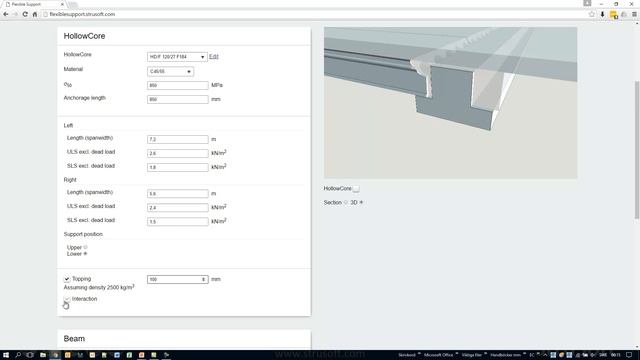Screen dimensions: 640x360
Task: Open the Windows notification center
Action: pyautogui.click(x=629, y=355)
